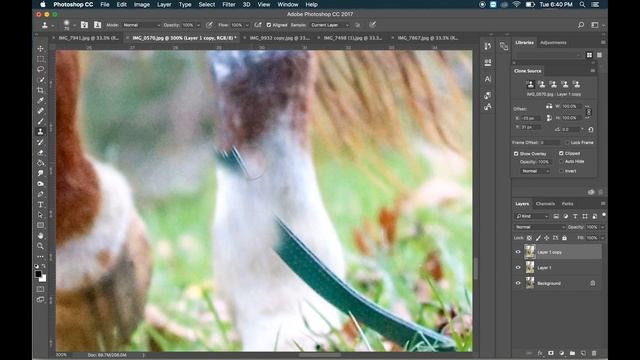Viewport: 640px width, 360px height.
Task: Select the Layer 1 copy thumbnail
Action: click(x=530, y=252)
